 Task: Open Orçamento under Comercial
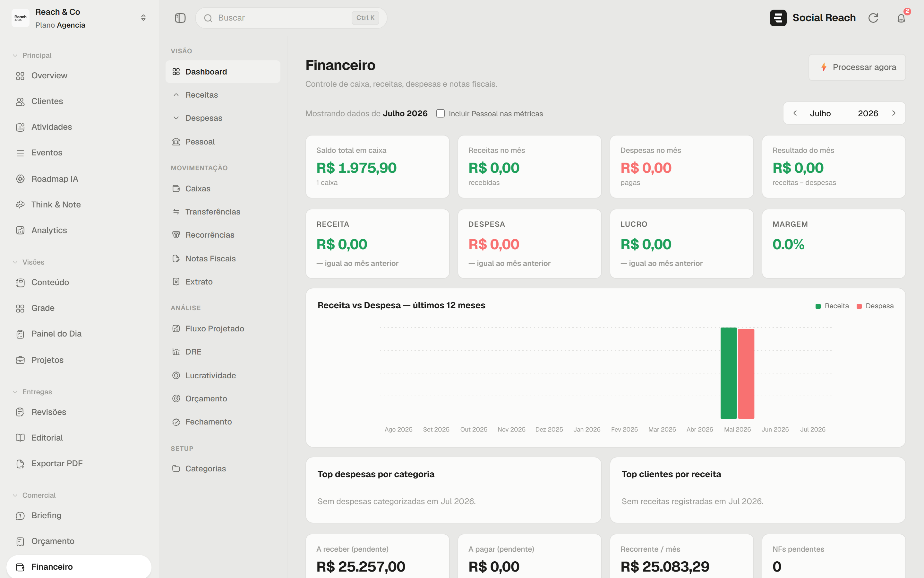tap(79, 541)
